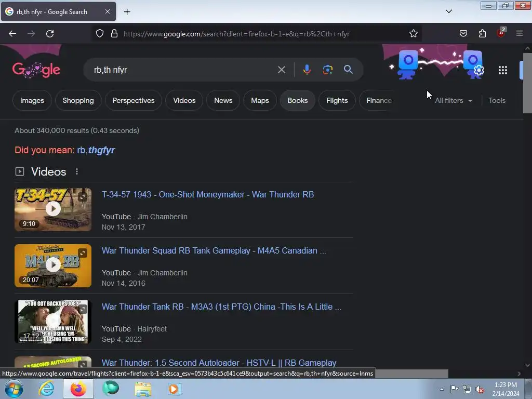The height and width of the screenshot is (399, 532).
Task: Filter results by Videos
Action: coord(184,100)
